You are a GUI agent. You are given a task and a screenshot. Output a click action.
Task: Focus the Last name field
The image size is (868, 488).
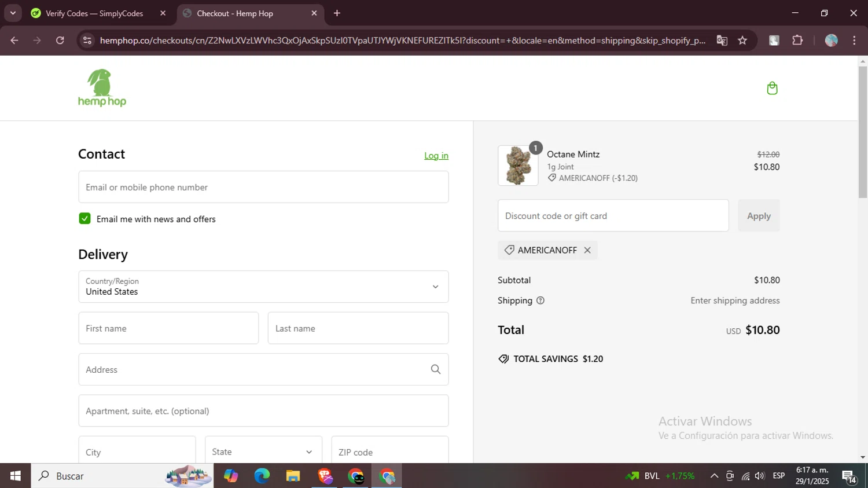tap(358, 328)
